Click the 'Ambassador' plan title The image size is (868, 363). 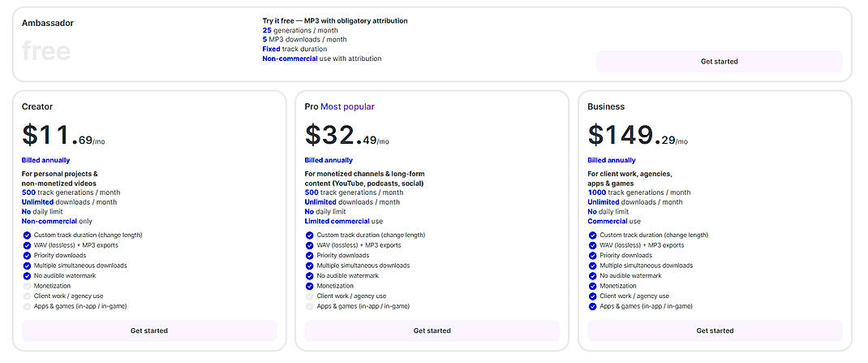pyautogui.click(x=48, y=24)
